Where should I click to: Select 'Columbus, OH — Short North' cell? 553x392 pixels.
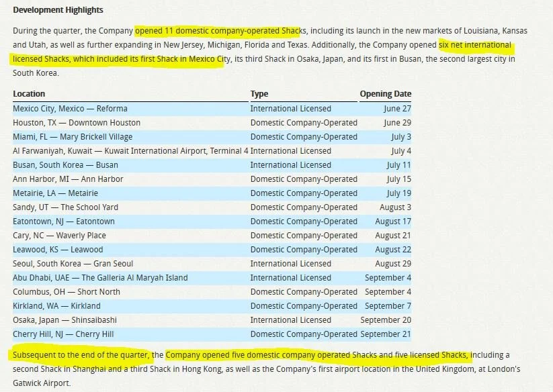(67, 291)
